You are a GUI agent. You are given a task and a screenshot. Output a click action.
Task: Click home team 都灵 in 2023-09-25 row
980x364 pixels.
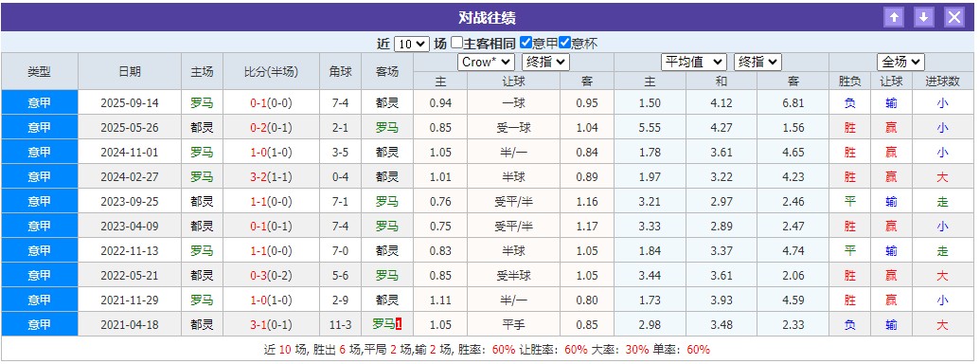point(202,202)
